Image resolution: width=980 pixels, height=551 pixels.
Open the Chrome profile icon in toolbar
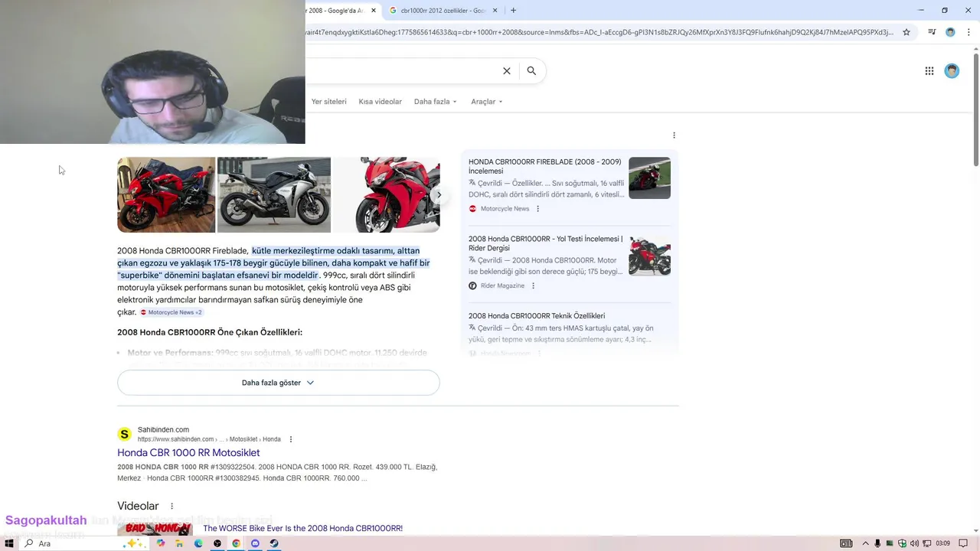[x=950, y=32]
